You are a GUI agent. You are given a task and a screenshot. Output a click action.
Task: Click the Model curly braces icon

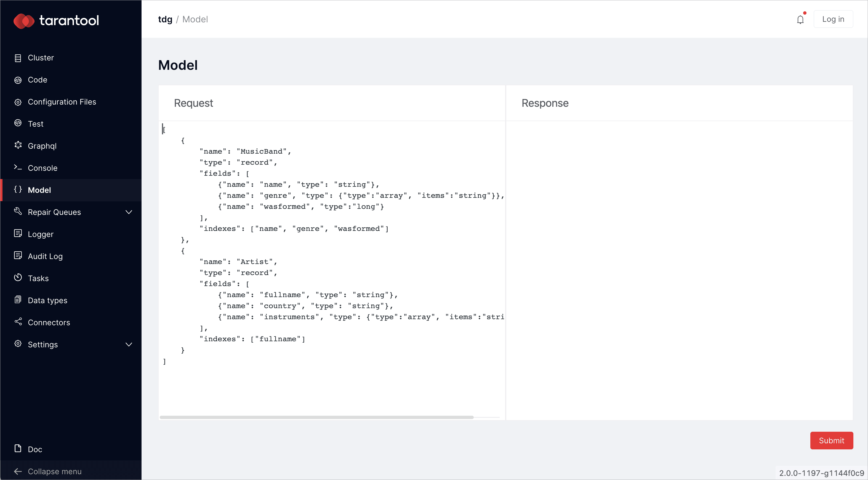click(18, 189)
